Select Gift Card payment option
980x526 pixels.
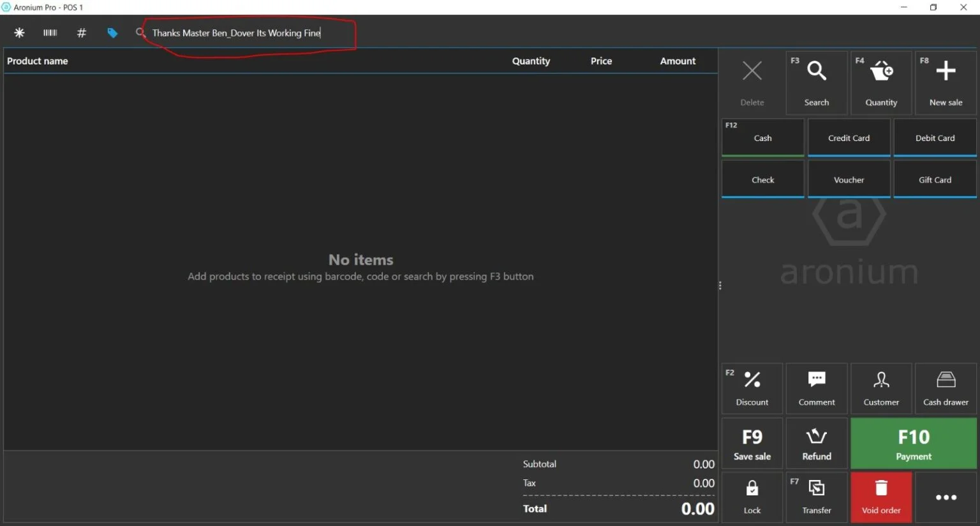pos(935,180)
